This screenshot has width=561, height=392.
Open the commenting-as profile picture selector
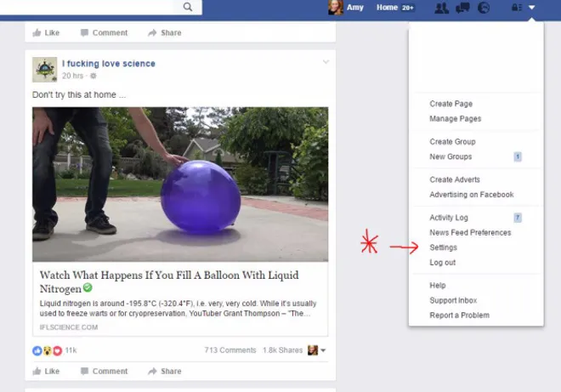[x=317, y=350]
